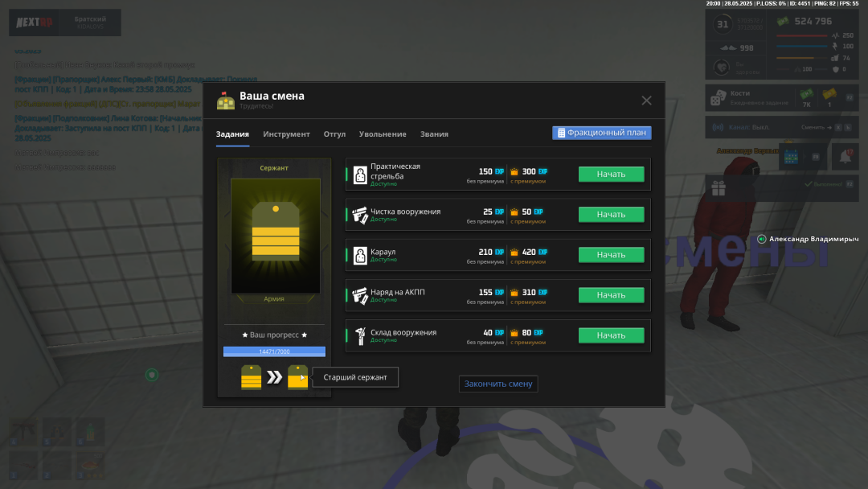
Task: Open the Фракционный план button
Action: pos(601,133)
